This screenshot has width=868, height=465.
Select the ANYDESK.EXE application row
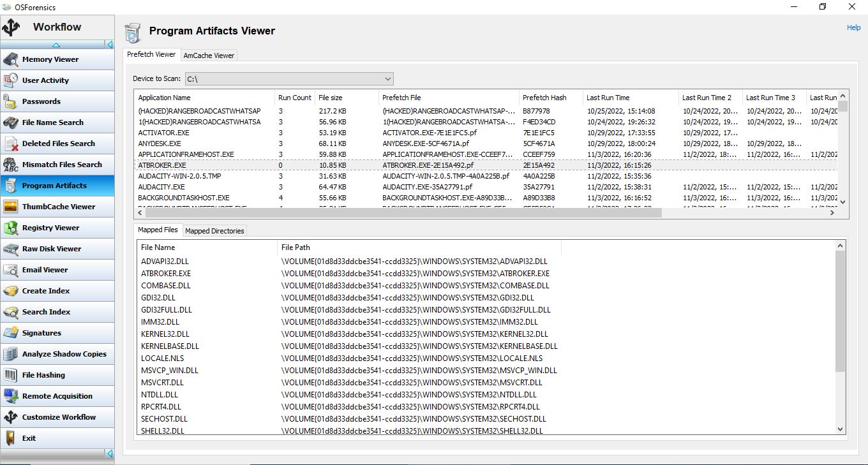click(486, 144)
